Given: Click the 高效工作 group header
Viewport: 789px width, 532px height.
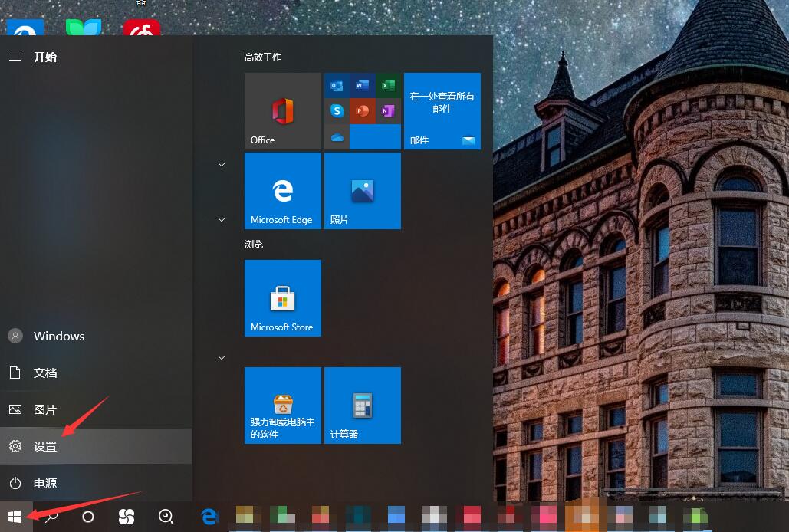Looking at the screenshot, I should [263, 57].
